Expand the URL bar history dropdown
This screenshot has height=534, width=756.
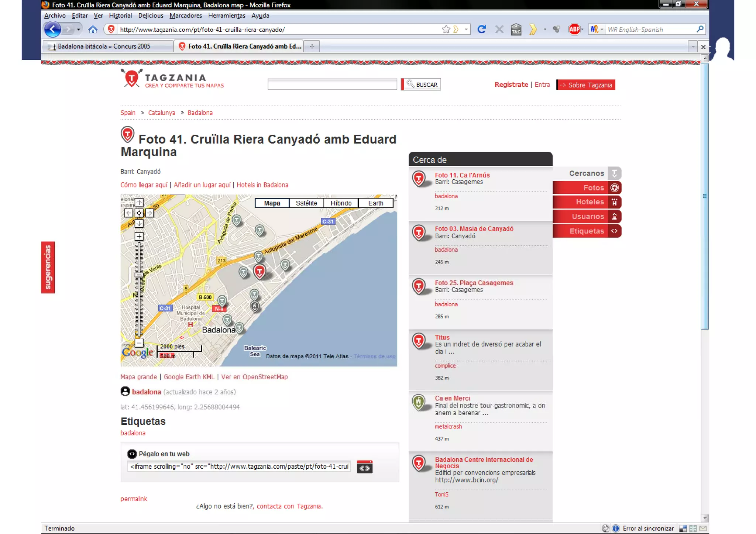[466, 30]
